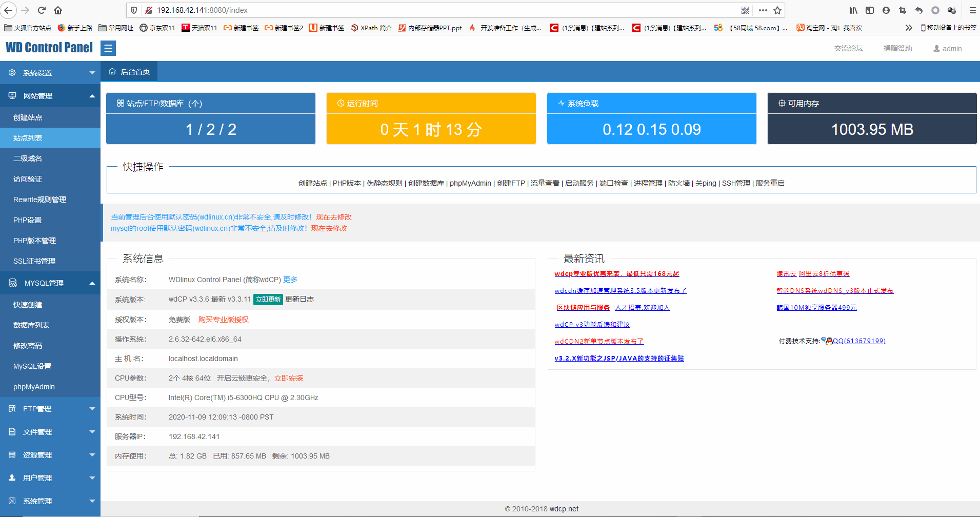Show more bookmarks chevron

pos(909,28)
